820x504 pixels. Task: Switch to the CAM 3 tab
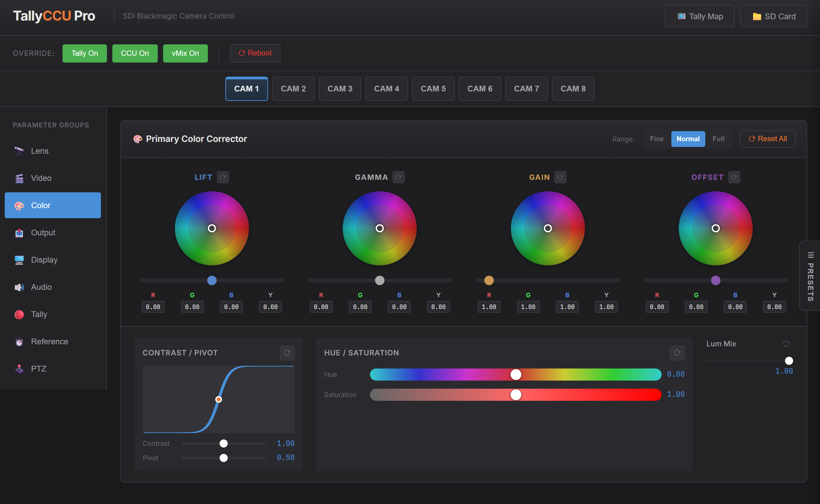[340, 89]
